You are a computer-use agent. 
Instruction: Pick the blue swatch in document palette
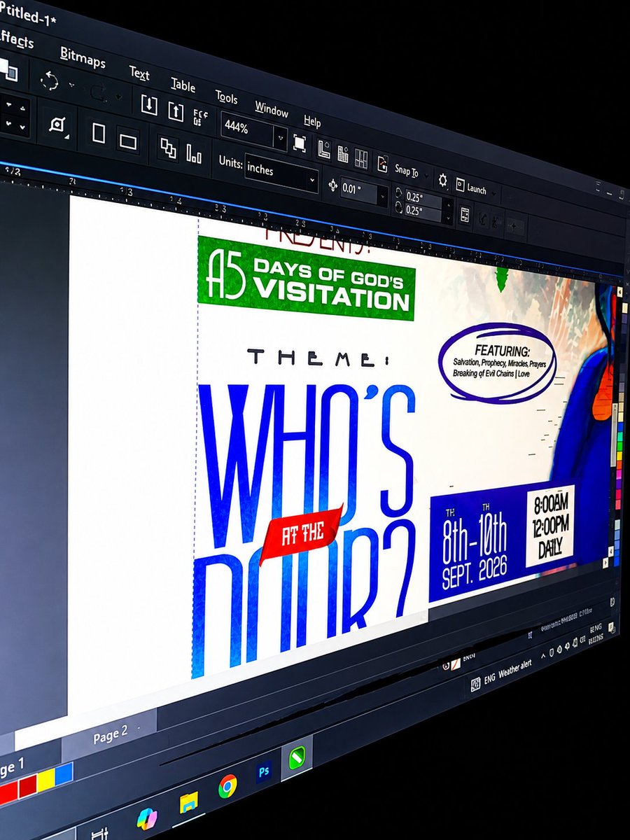(64, 773)
